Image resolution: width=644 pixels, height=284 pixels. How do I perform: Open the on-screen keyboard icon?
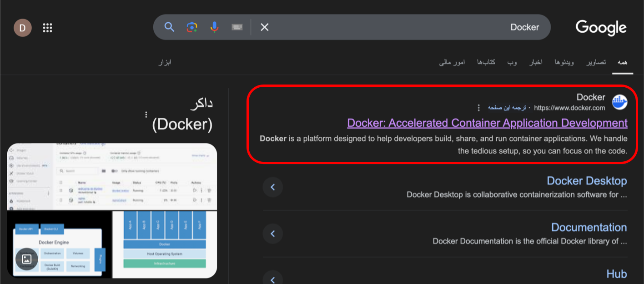tap(236, 27)
